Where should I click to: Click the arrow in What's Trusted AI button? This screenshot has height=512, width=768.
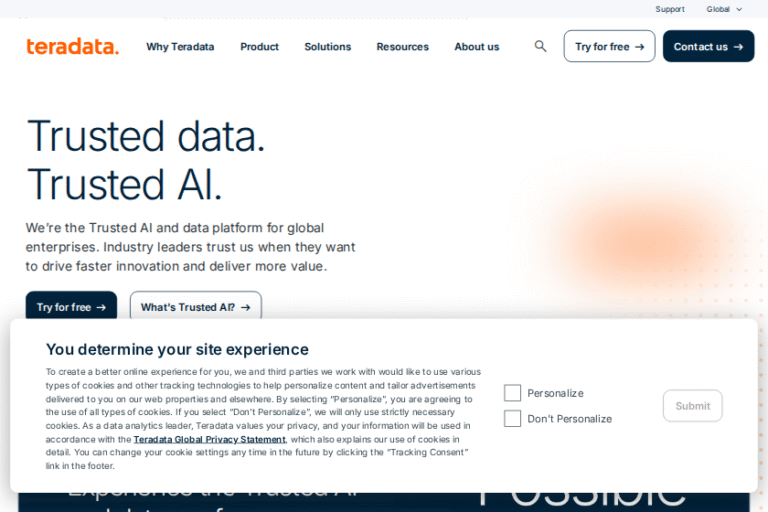click(245, 307)
